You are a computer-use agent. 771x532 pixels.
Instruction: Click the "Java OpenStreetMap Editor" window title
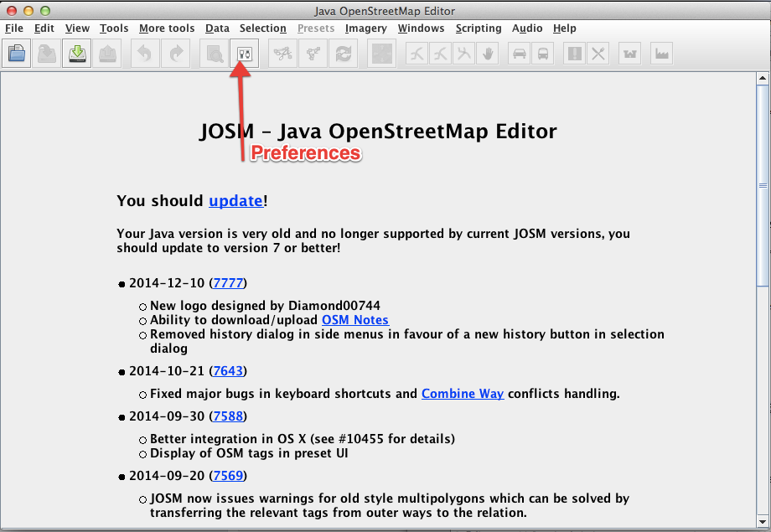385,11
